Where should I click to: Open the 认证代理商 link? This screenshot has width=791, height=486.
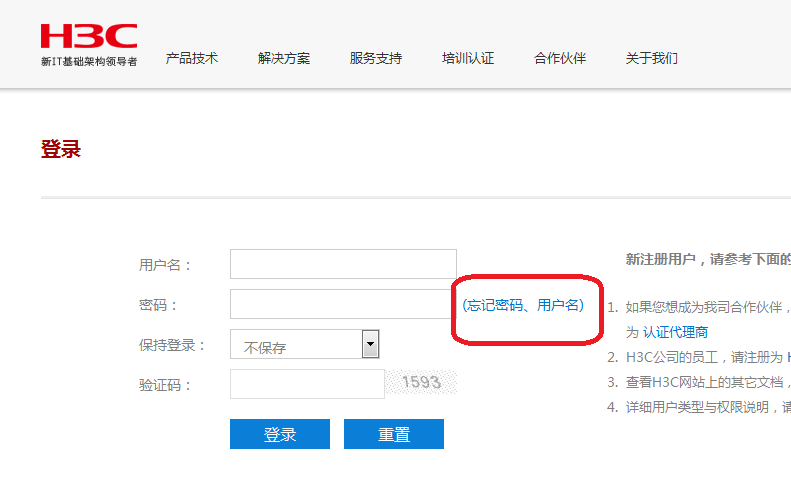pyautogui.click(x=675, y=331)
